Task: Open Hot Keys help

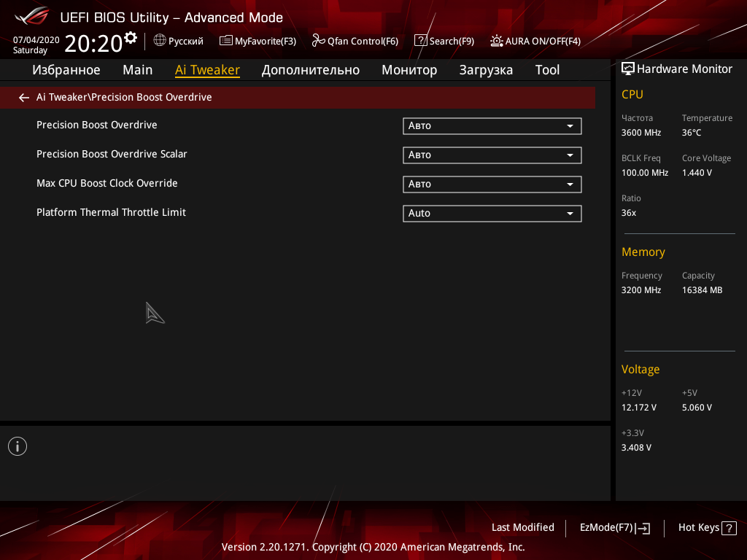Action: click(x=708, y=528)
